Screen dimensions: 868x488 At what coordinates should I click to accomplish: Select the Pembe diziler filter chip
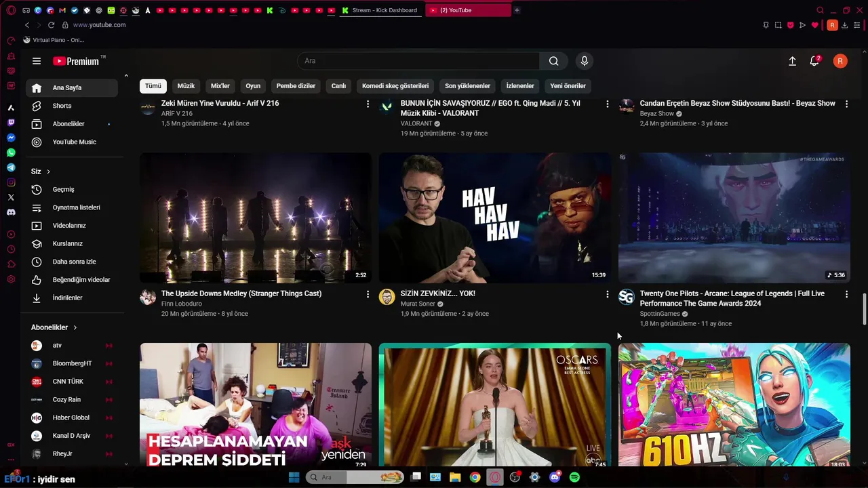(296, 86)
